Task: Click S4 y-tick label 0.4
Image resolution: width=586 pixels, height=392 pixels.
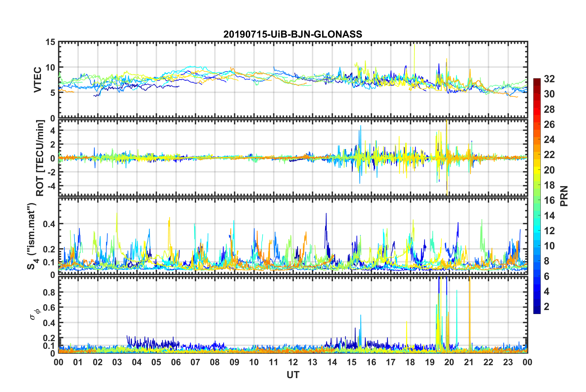Action: point(49,224)
